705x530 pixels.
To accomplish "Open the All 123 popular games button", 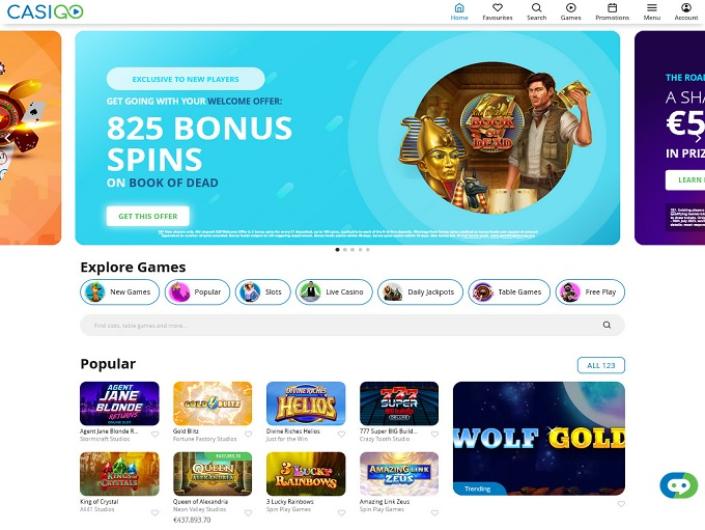I will (601, 365).
